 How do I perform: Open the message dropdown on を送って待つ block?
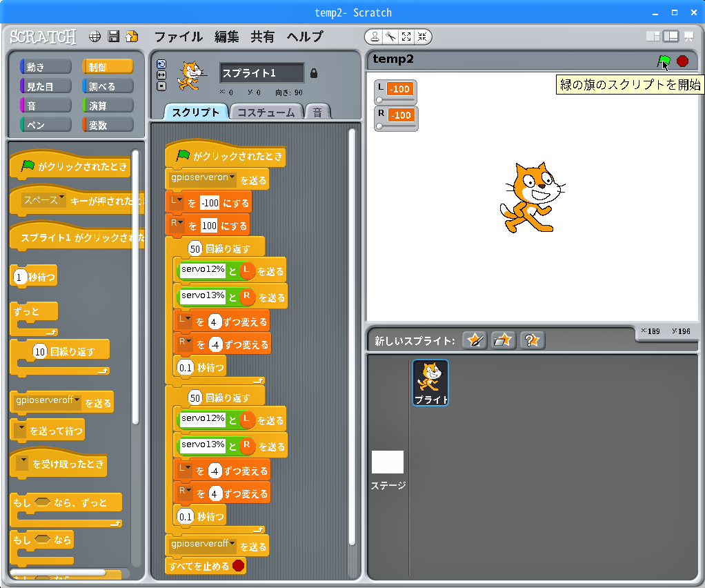tap(20, 430)
